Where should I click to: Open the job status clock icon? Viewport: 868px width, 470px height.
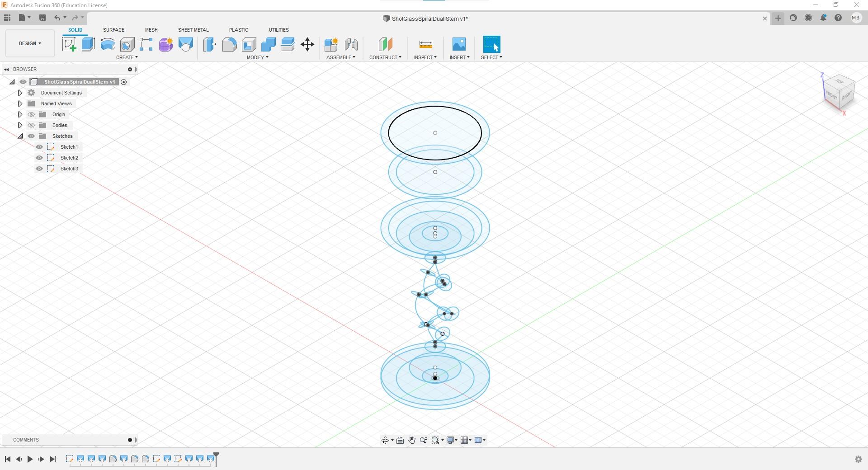[x=808, y=18]
